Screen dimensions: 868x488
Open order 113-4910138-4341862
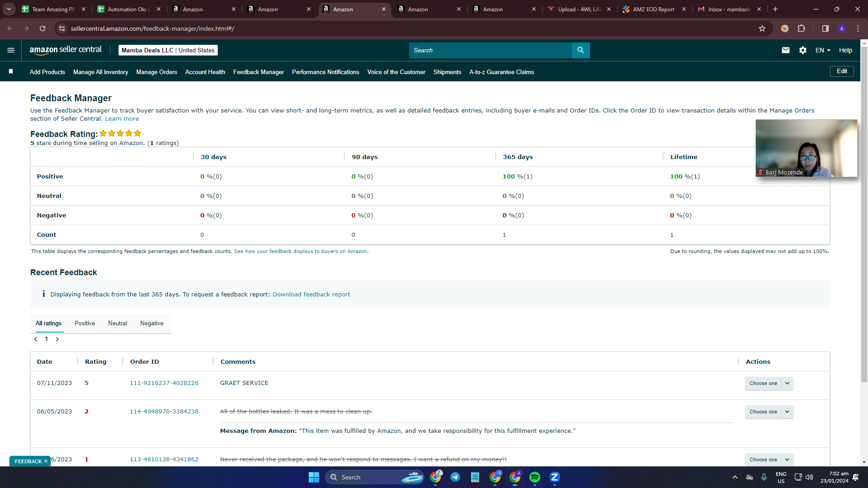click(x=164, y=460)
